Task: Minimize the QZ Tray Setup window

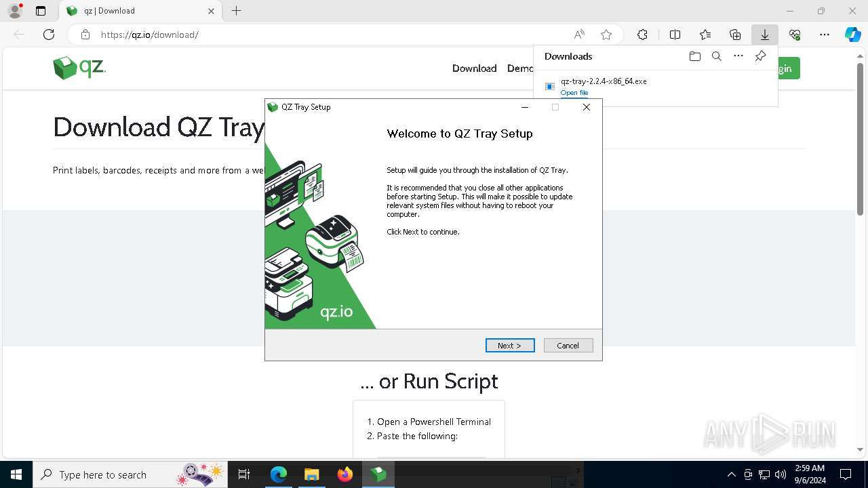Action: tap(524, 107)
